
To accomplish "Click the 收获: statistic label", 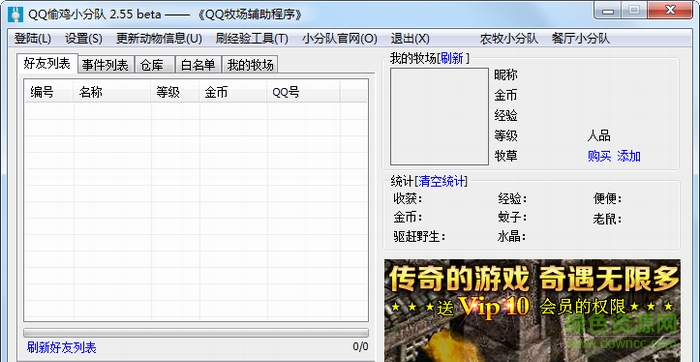I will pos(408,198).
